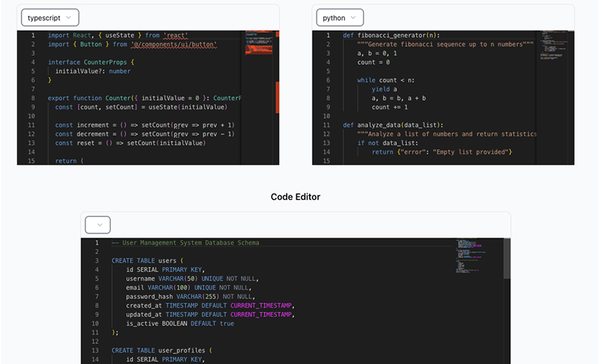The width and height of the screenshot is (598, 364).
Task: Place cursor on 'def fibonacci_generator(n):' line
Action: click(x=391, y=35)
